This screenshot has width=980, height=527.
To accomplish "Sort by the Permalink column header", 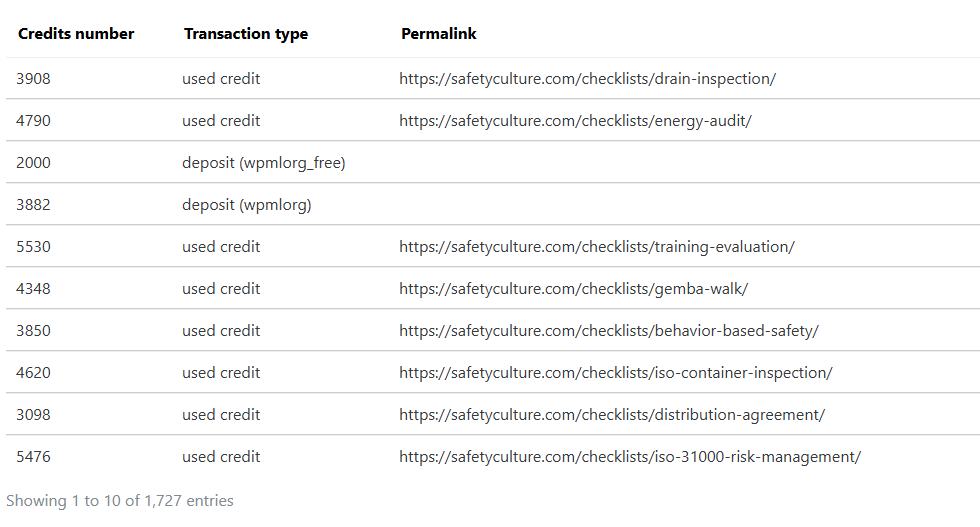I will coord(438,34).
